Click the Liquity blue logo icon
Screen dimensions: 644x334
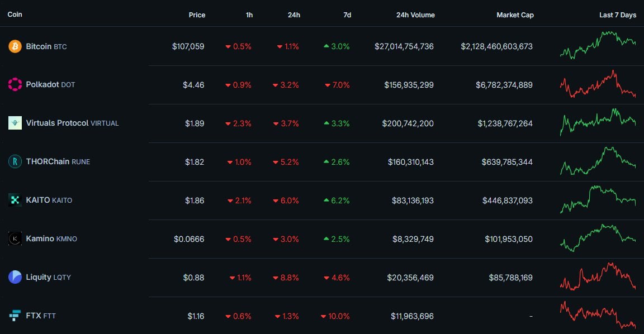click(15, 277)
